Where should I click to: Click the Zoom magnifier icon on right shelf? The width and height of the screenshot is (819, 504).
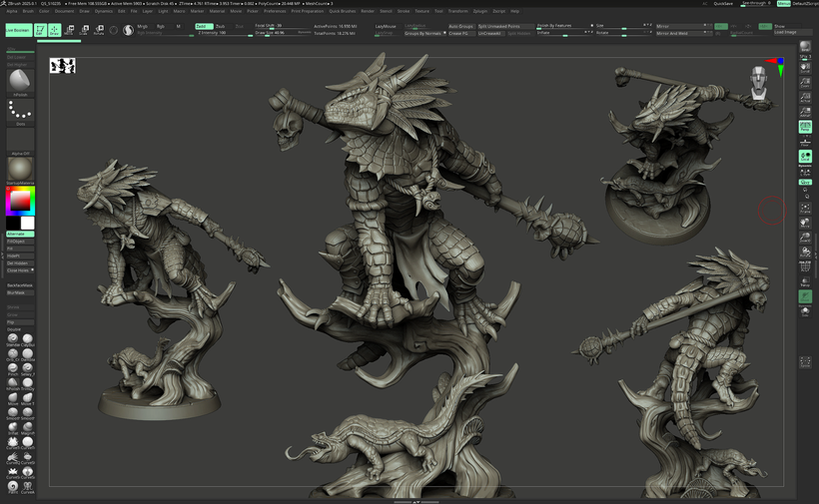805,83
